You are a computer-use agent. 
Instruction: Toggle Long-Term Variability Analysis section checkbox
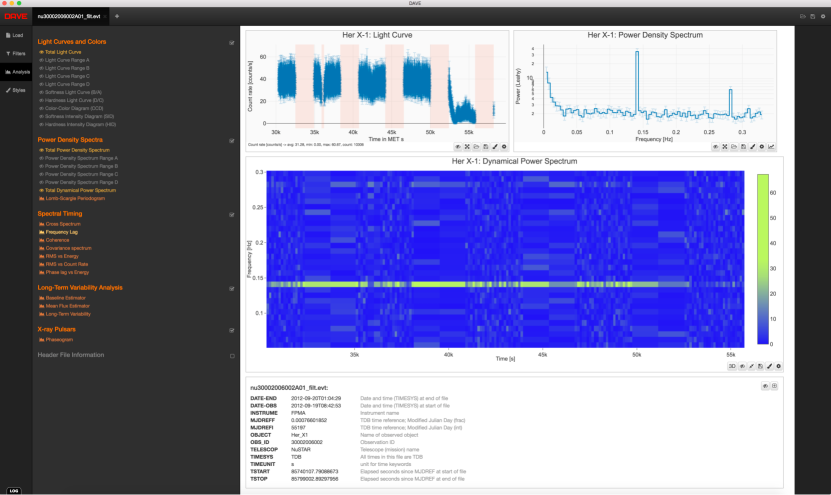coord(232,289)
